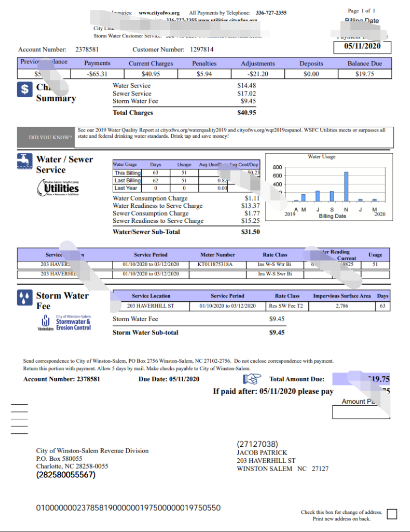Click the This Billing row label
The height and width of the screenshot is (532, 410).
click(x=127, y=172)
